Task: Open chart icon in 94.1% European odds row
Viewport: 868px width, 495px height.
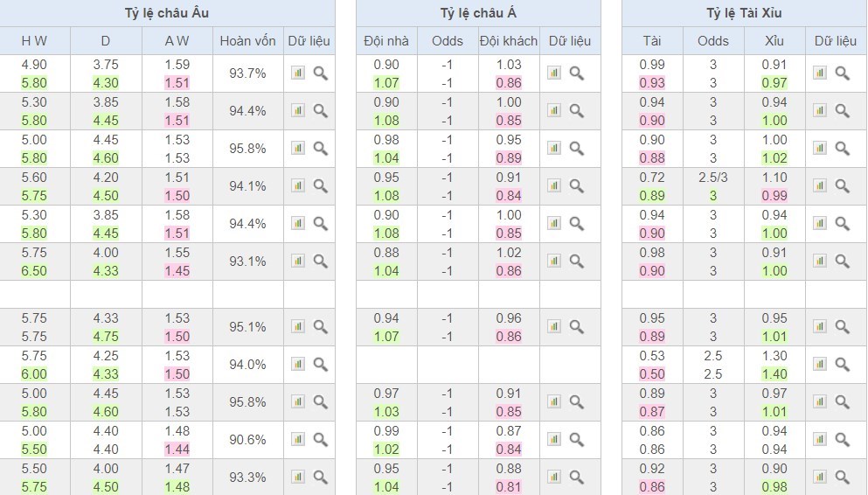Action: pyautogui.click(x=298, y=185)
